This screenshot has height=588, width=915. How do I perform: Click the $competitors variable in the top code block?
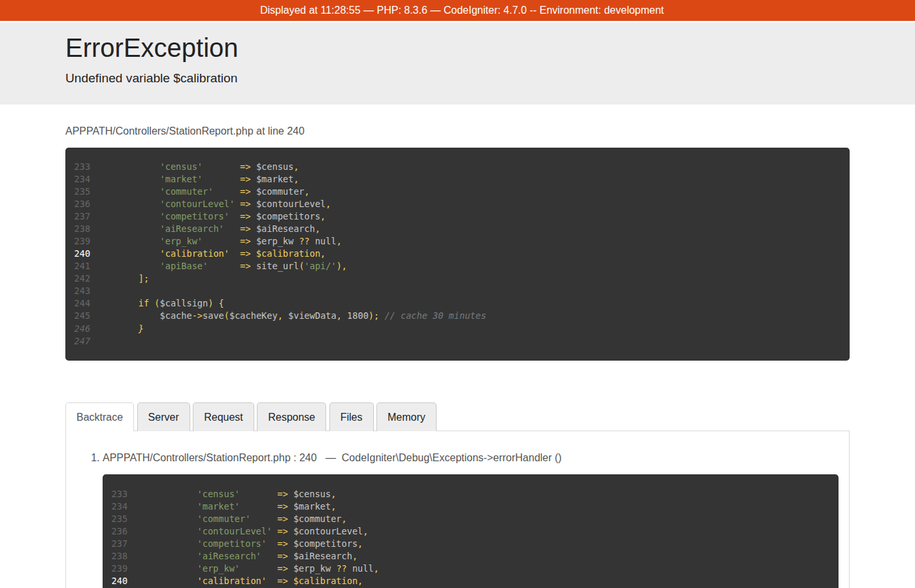click(x=288, y=216)
